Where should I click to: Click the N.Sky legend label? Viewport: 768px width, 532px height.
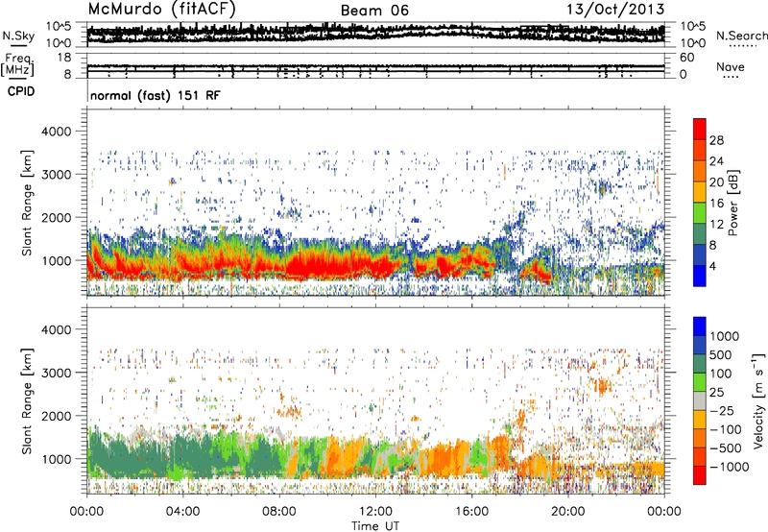[x=18, y=36]
